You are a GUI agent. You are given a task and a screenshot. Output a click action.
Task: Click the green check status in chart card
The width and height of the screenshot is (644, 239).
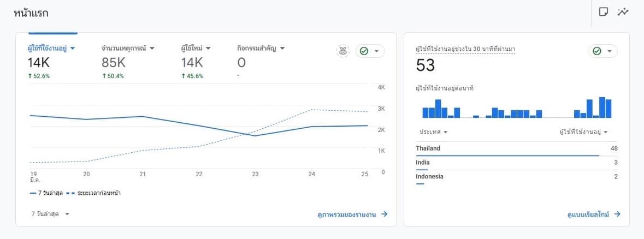point(370,51)
